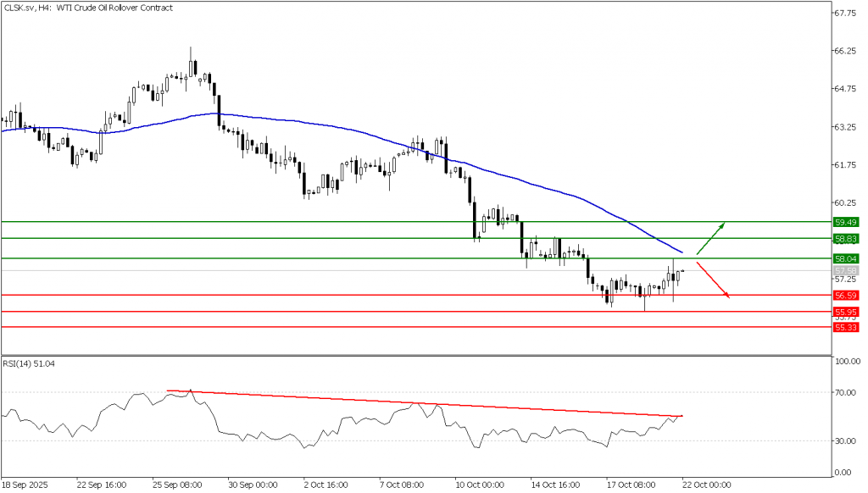Select the green 58.83 resistance price tag

(x=846, y=240)
